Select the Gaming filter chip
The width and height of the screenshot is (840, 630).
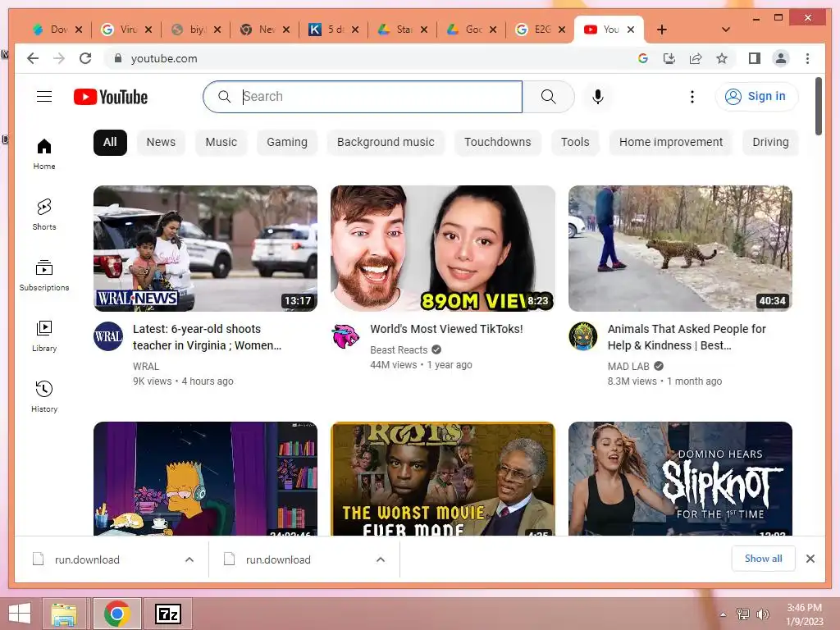pyautogui.click(x=286, y=143)
